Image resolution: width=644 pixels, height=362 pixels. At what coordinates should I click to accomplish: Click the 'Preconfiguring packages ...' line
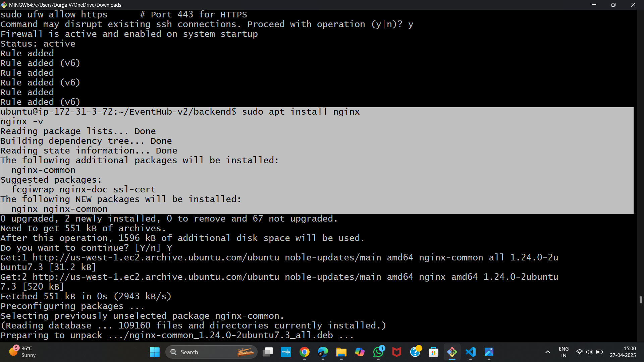(x=72, y=306)
